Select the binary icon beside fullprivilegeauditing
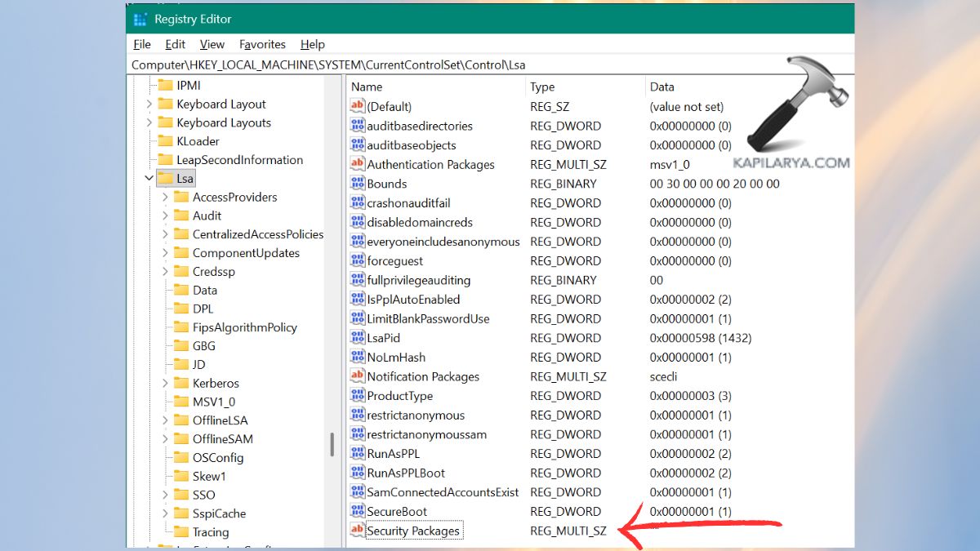 357,280
